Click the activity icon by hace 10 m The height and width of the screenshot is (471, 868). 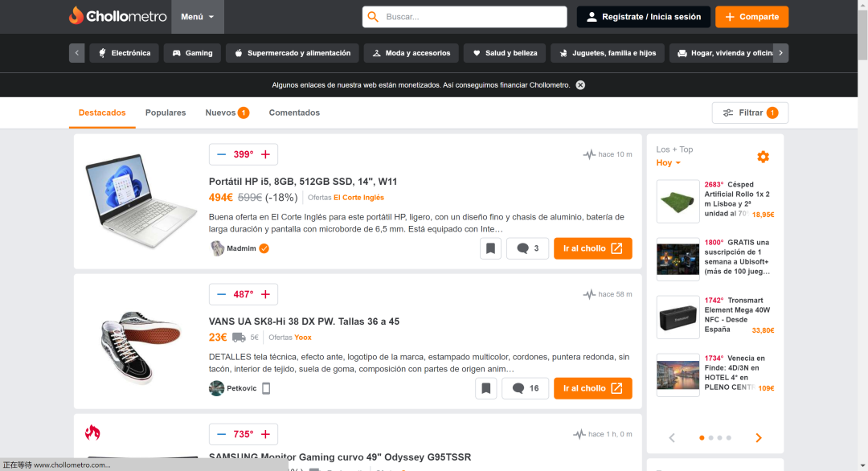(589, 154)
